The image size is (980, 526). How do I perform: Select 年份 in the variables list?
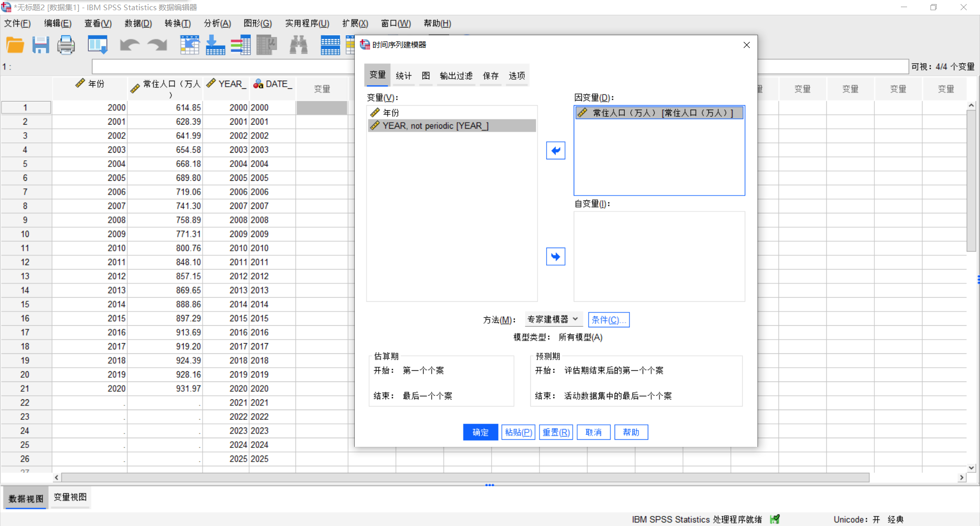tap(452, 112)
